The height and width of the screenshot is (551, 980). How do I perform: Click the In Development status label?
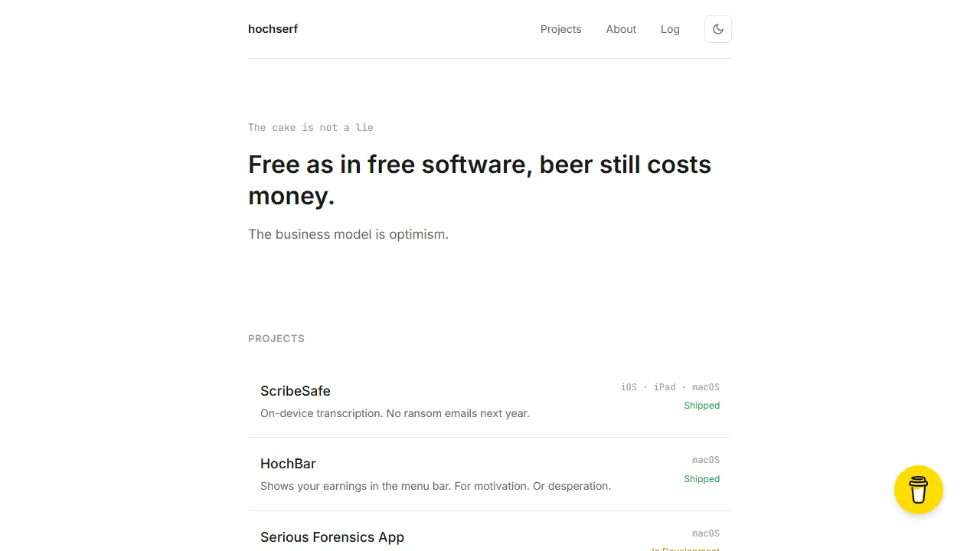685,549
